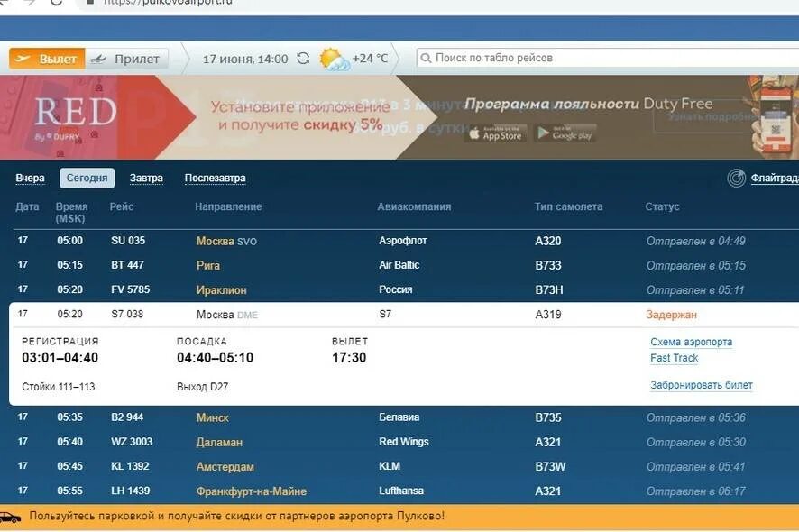799x532 pixels.
Task: Open the Google Play download badge
Action: pyautogui.click(x=565, y=134)
